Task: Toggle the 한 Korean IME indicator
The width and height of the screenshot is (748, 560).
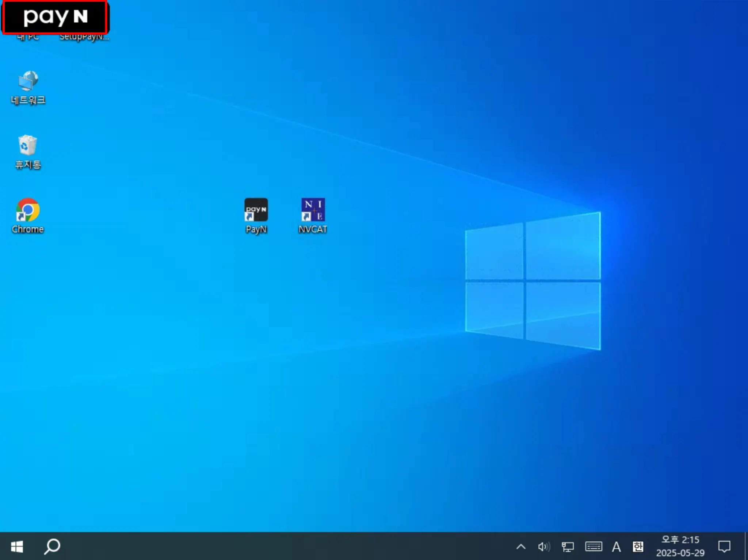Action: click(638, 546)
